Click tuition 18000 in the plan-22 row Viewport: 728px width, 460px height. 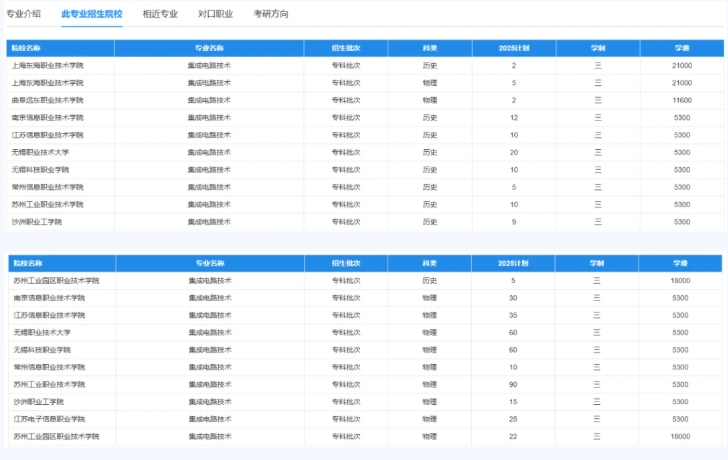click(x=680, y=436)
